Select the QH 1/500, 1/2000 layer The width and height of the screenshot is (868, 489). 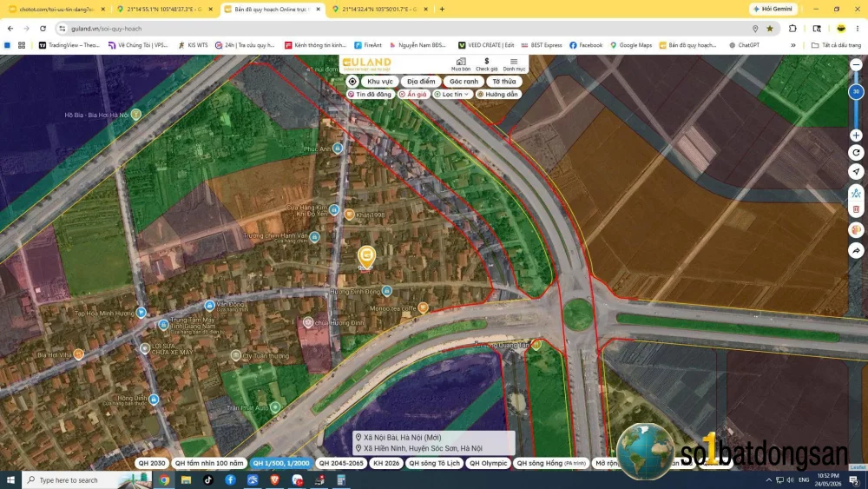pos(281,463)
